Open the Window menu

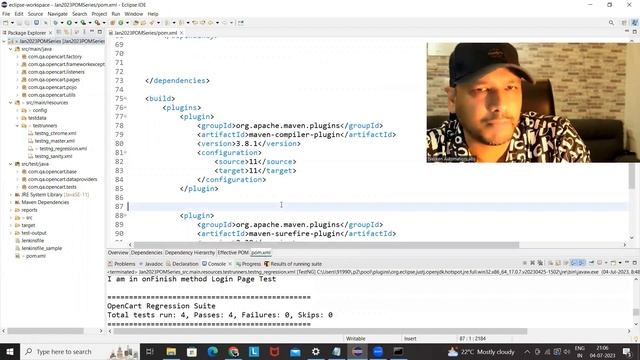[x=134, y=14]
